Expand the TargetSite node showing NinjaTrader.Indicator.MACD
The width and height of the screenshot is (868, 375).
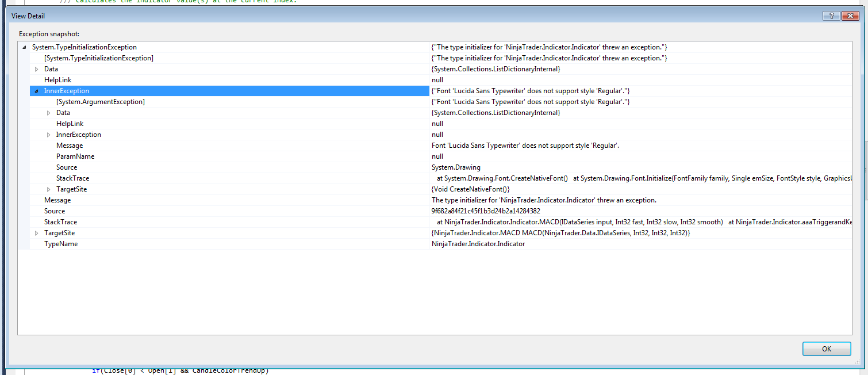click(x=37, y=233)
